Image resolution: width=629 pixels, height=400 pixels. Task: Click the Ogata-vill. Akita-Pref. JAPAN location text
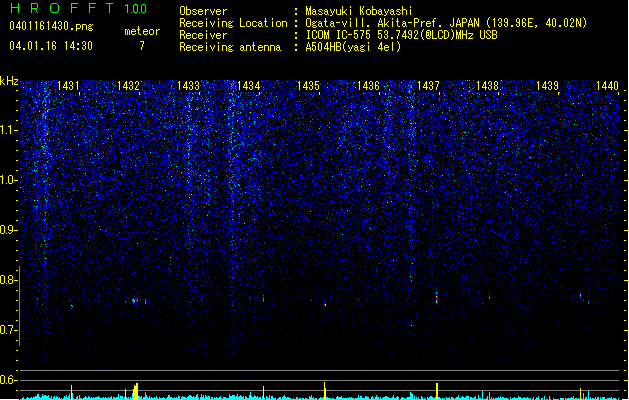[x=446, y=23]
